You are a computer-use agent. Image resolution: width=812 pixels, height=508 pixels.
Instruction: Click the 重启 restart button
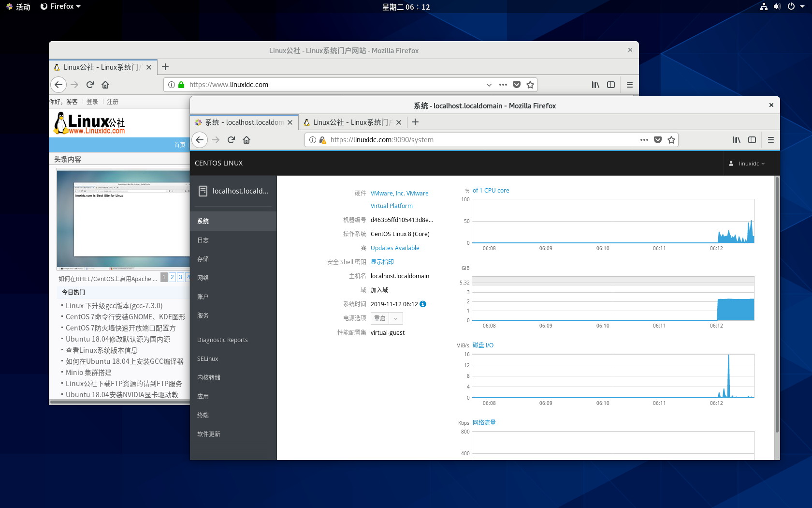point(380,318)
